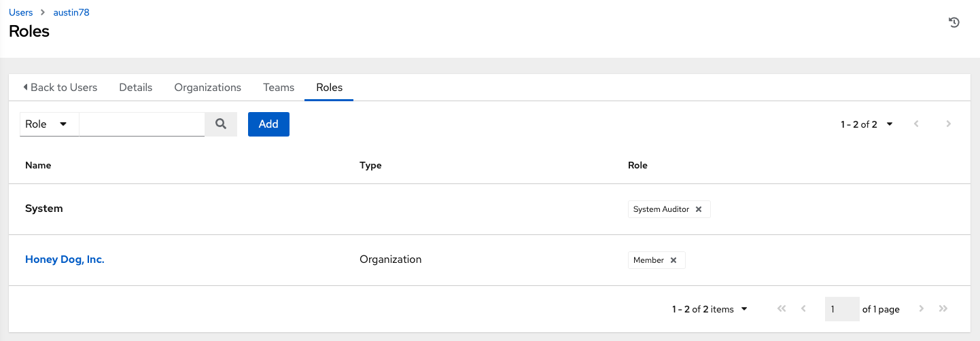Go to first page in bottom pagination
Image resolution: width=980 pixels, height=341 pixels.
[782, 308]
